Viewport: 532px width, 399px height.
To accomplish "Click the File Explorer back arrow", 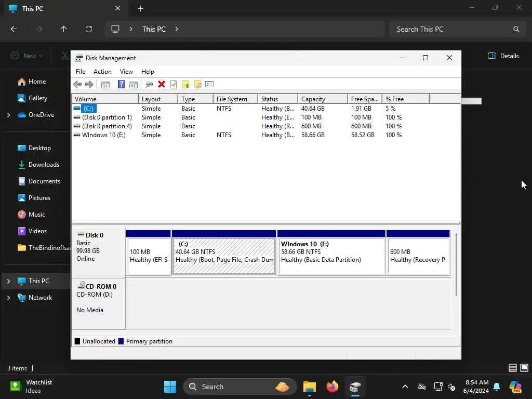I will click(14, 29).
